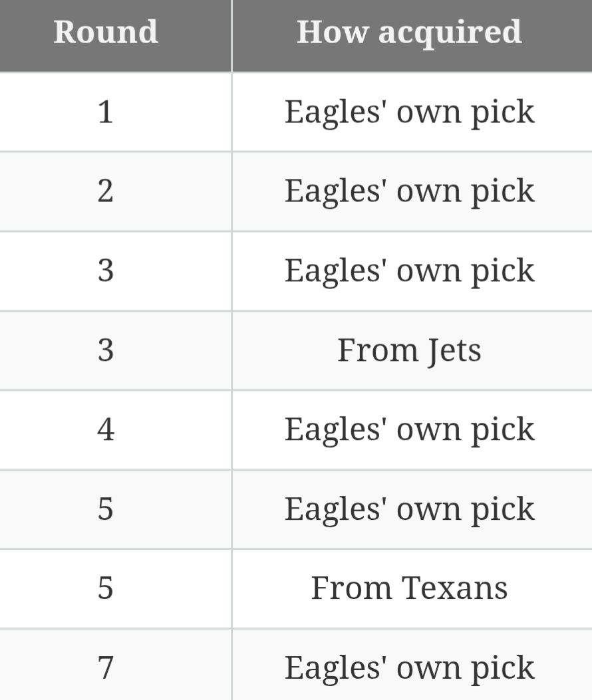Click 'Eagles' own pick' in Round 1 row

(409, 112)
